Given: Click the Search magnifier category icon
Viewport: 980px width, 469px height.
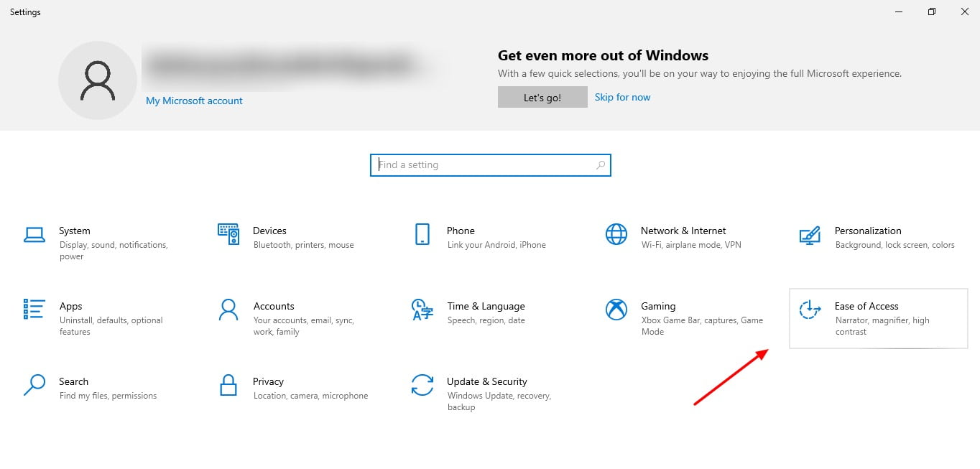Looking at the screenshot, I should coord(34,385).
